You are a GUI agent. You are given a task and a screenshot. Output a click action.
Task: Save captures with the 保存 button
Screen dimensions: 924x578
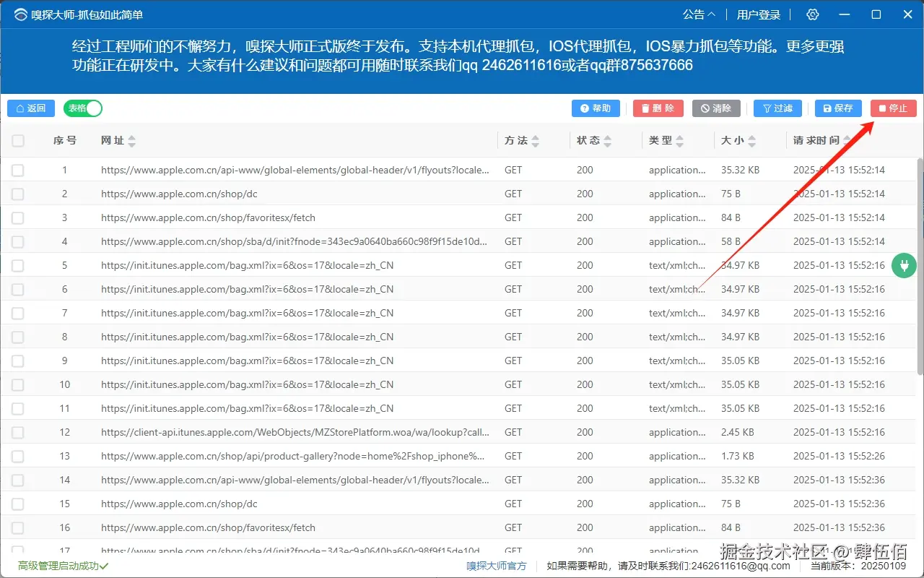837,108
